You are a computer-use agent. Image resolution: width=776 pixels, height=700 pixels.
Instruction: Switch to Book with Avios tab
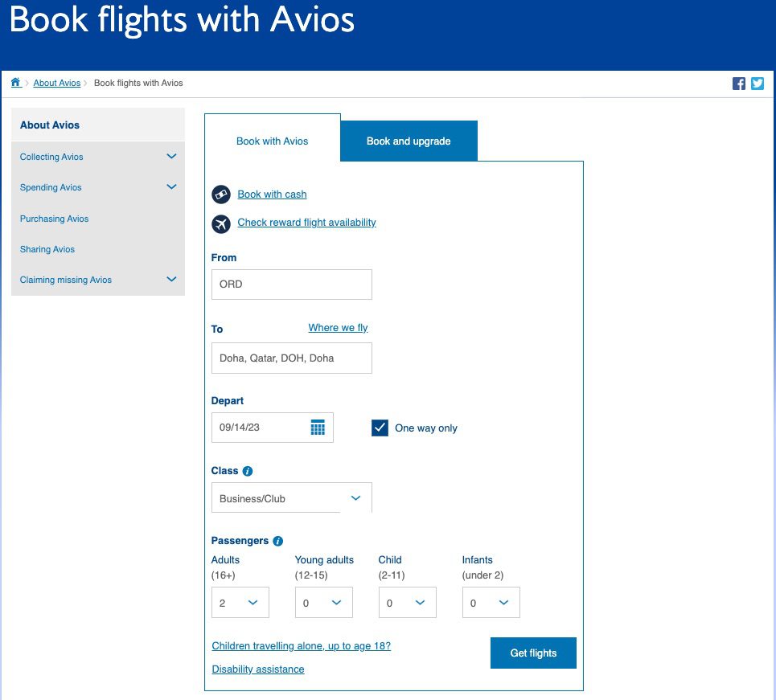[272, 141]
